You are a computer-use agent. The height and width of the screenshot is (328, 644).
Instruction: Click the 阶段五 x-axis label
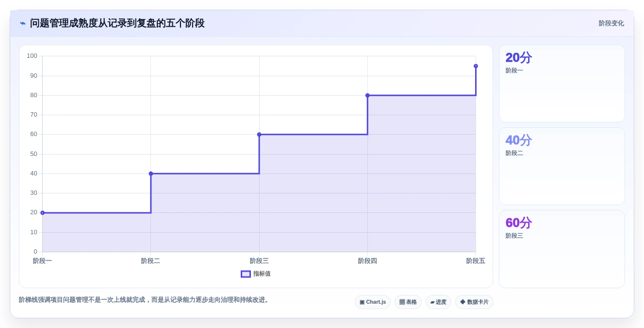(x=476, y=261)
